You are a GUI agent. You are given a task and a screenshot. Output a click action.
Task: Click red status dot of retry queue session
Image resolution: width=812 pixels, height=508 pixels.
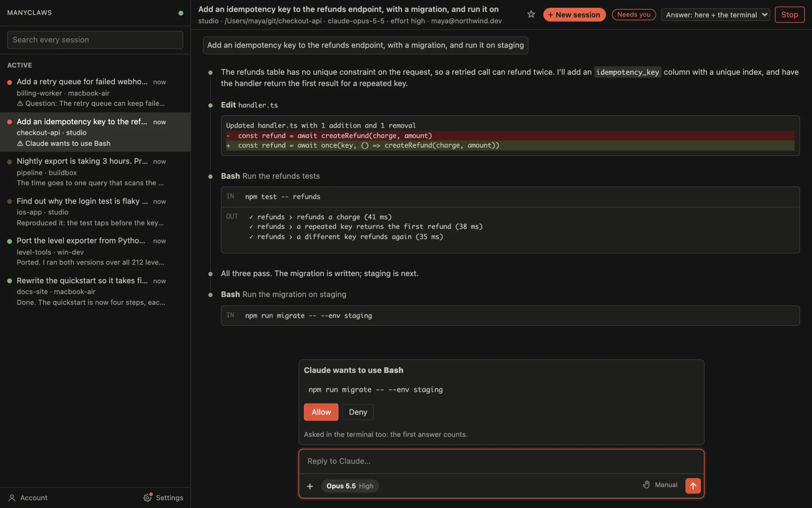[x=9, y=82]
